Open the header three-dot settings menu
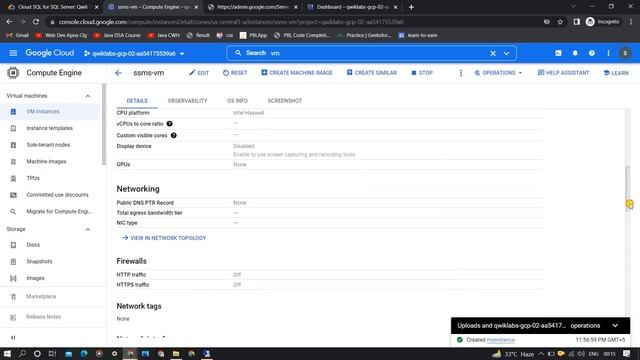The height and width of the screenshot is (360, 640). pyautogui.click(x=608, y=53)
